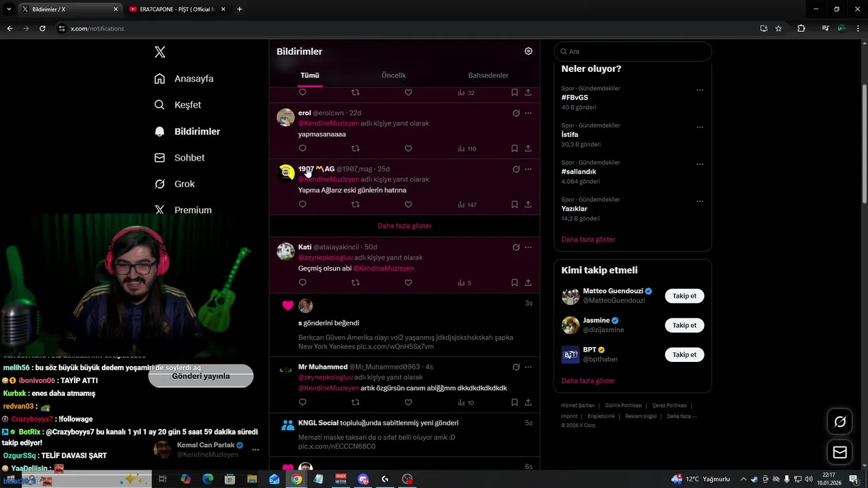The width and height of the screenshot is (868, 488).
Task: Open Windows notification center in tray
Action: coord(854,479)
